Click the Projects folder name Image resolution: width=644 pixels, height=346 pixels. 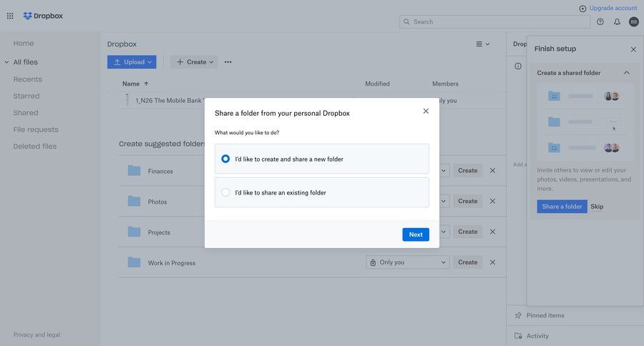click(x=159, y=232)
